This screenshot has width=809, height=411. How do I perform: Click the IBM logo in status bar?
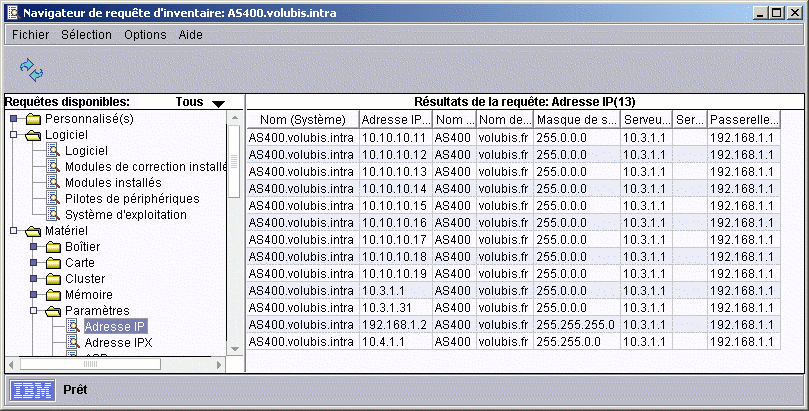pyautogui.click(x=33, y=390)
